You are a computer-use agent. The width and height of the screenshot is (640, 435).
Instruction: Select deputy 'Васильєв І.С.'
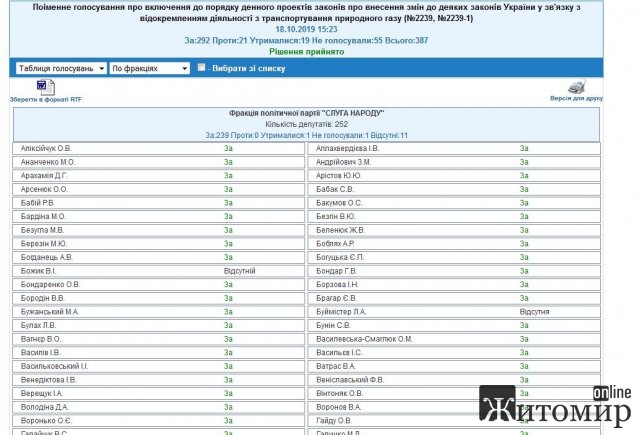[339, 353]
